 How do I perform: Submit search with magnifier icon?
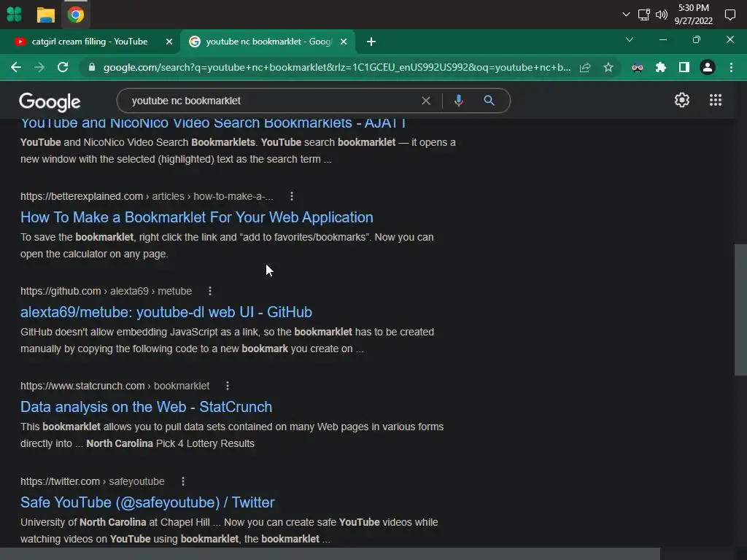point(489,101)
